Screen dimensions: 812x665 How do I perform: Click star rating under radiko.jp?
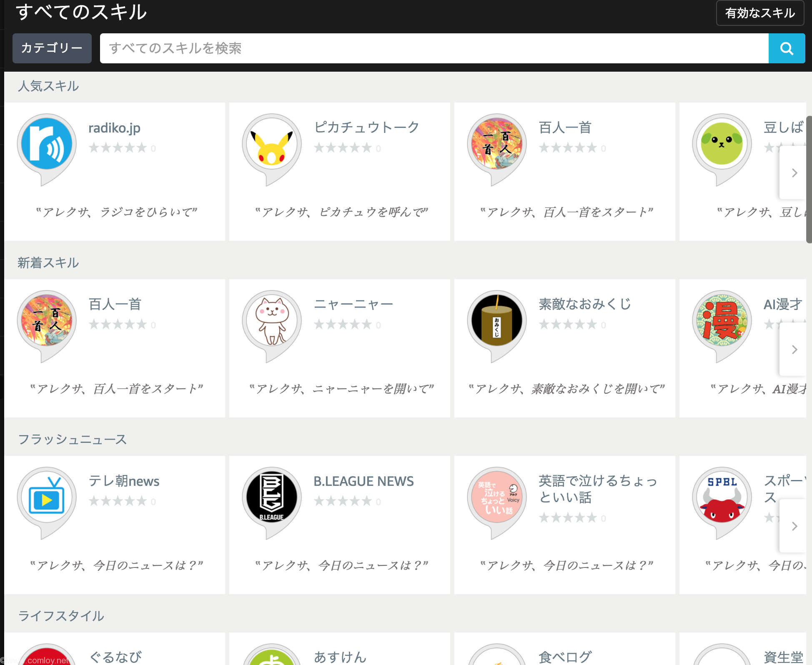tap(118, 148)
